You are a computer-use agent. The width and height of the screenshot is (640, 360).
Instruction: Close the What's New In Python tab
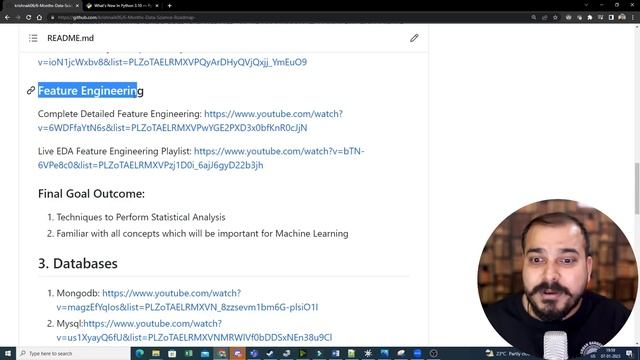pos(157,6)
